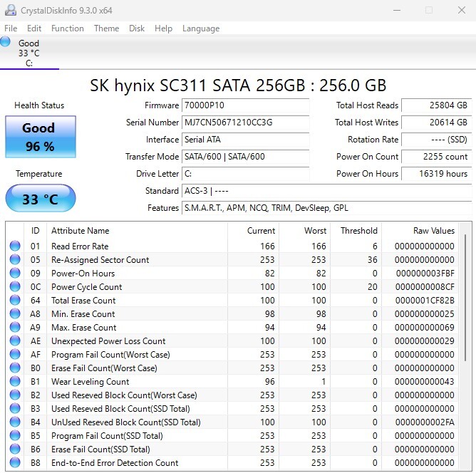Image resolution: width=476 pixels, height=473 pixels.
Task: Click status orb beside Max. Erase Count
Action: (x=15, y=327)
